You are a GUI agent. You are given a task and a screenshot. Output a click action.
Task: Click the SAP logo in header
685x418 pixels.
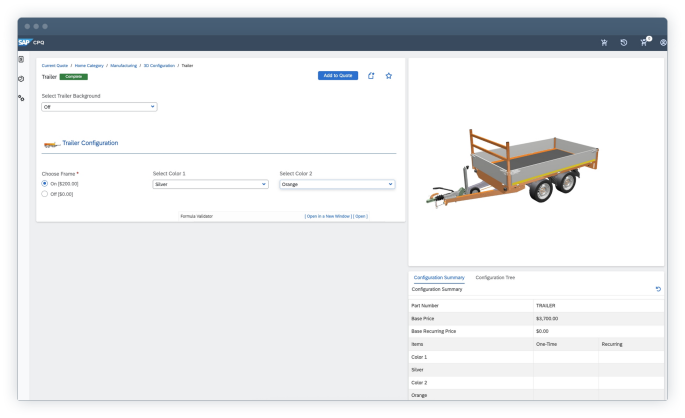[x=25, y=42]
